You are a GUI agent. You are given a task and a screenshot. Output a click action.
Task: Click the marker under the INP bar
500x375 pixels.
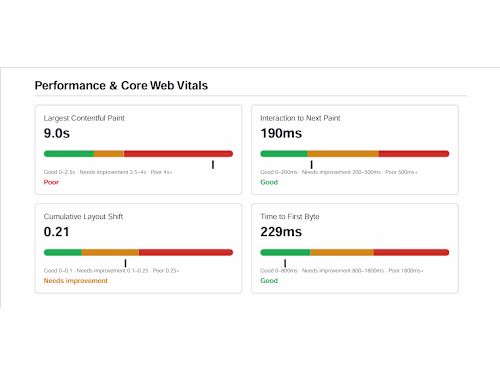coord(311,165)
